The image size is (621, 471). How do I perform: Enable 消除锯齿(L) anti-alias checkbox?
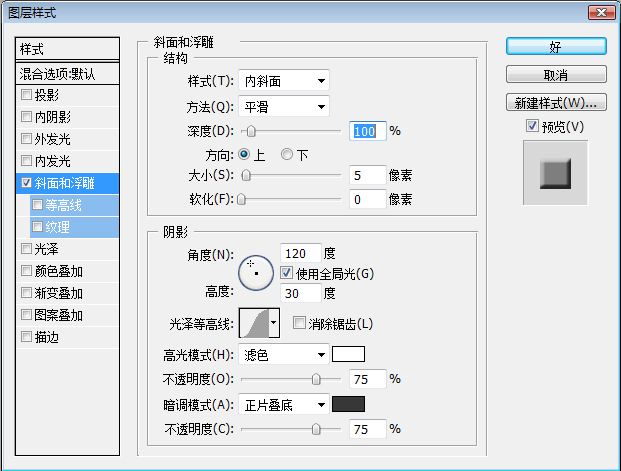pyautogui.click(x=299, y=323)
